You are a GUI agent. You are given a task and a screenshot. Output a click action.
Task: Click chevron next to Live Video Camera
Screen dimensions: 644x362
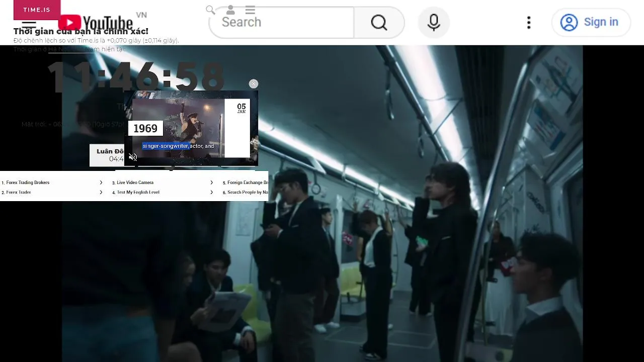point(211,183)
